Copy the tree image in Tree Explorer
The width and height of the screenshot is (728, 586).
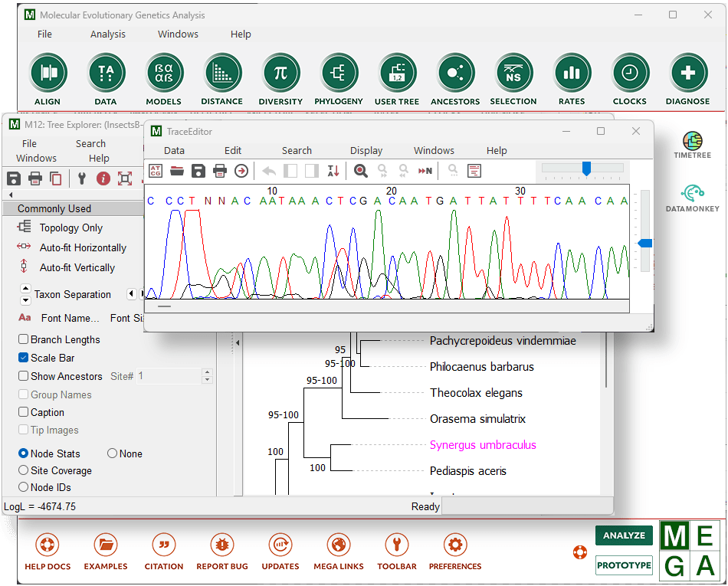tap(56, 178)
